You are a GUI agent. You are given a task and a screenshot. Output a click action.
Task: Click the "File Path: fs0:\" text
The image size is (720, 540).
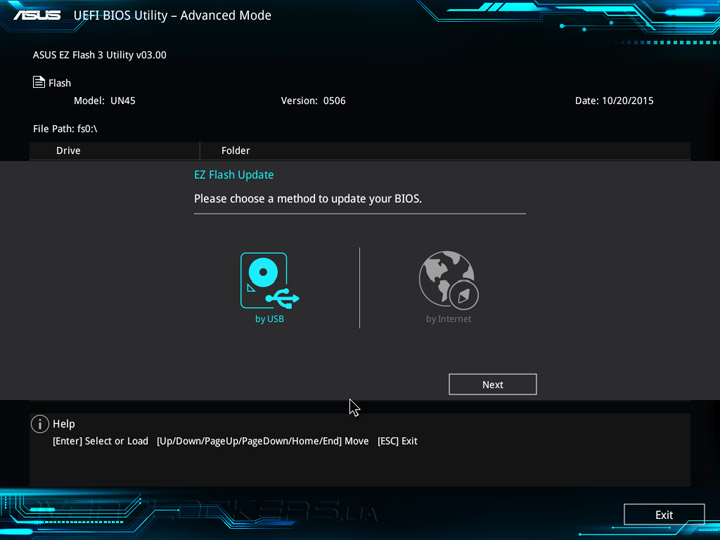(x=65, y=129)
